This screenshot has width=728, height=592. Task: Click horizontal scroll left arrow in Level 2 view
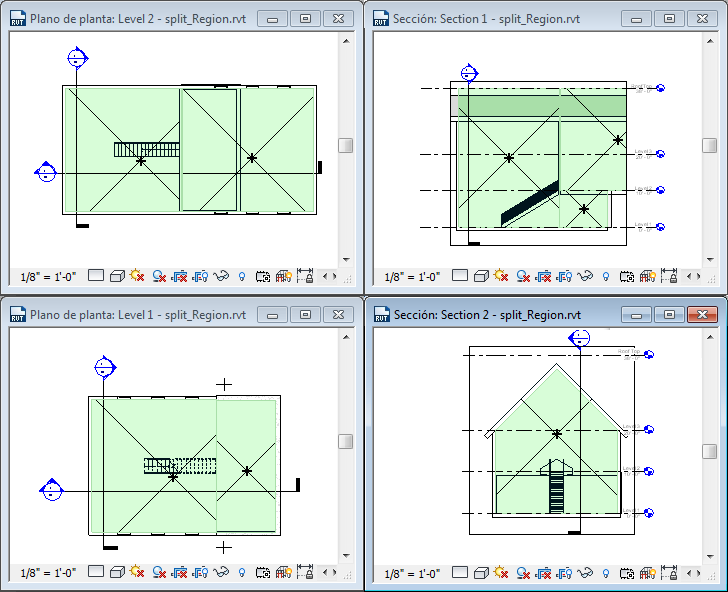click(325, 276)
